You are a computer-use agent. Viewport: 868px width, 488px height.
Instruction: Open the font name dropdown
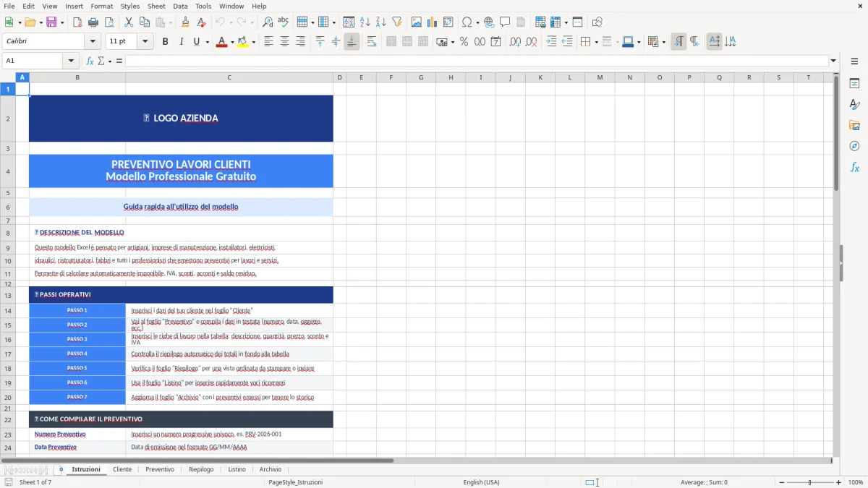pyautogui.click(x=92, y=42)
